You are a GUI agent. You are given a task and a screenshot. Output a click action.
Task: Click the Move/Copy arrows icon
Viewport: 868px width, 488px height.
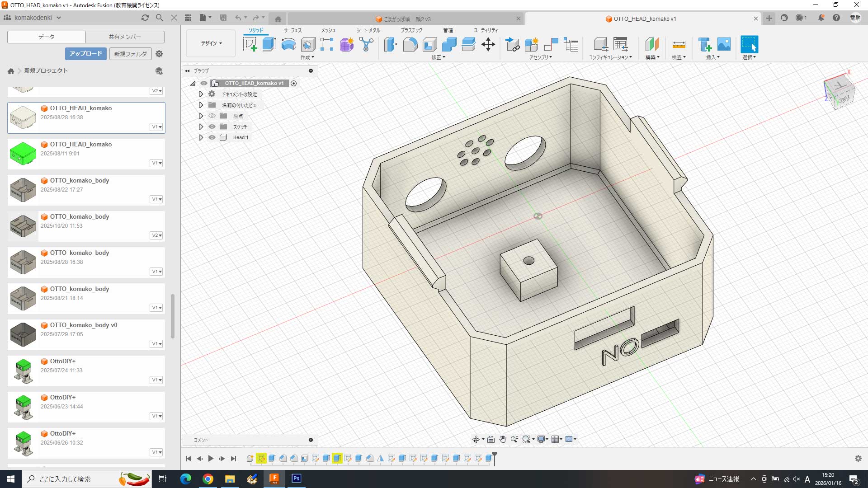click(488, 44)
